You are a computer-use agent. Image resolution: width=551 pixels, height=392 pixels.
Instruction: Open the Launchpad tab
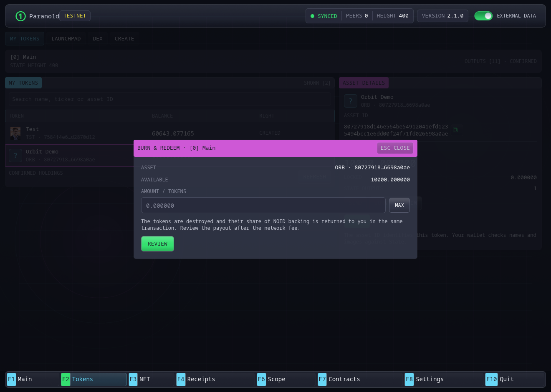(66, 39)
